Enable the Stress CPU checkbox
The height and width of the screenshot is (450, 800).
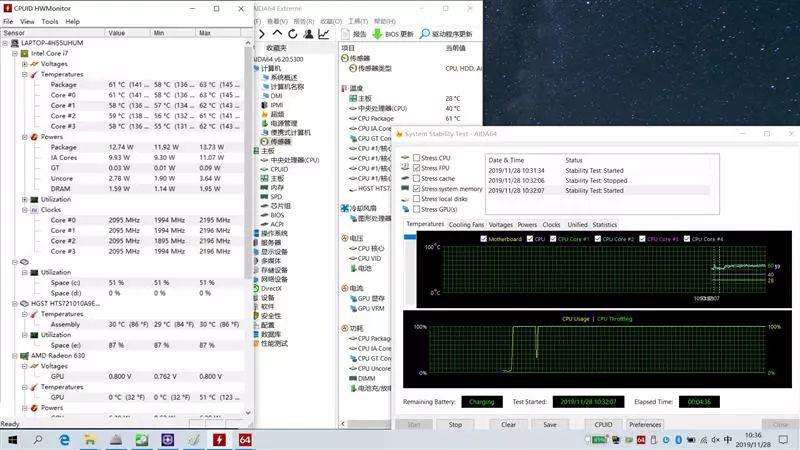[417, 158]
